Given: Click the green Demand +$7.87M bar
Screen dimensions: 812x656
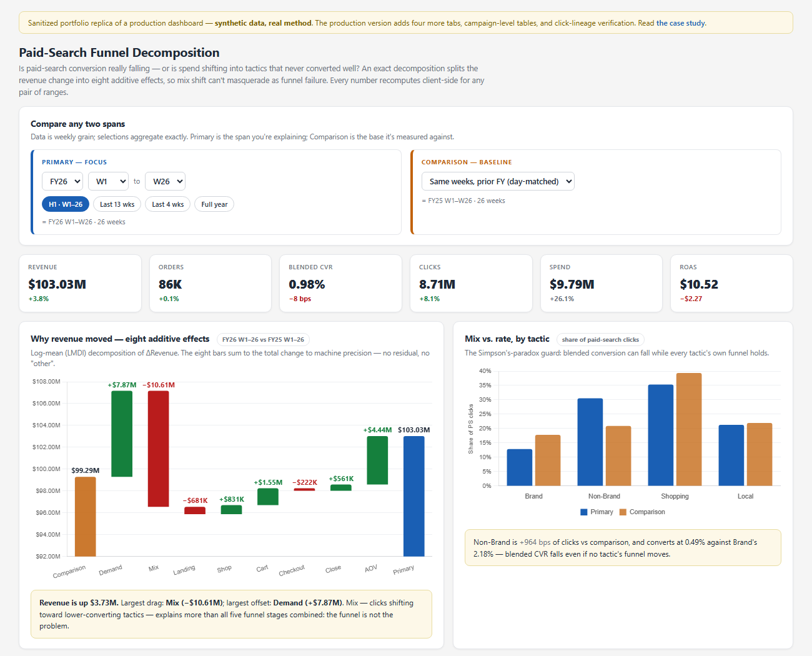Looking at the screenshot, I should point(122,434).
